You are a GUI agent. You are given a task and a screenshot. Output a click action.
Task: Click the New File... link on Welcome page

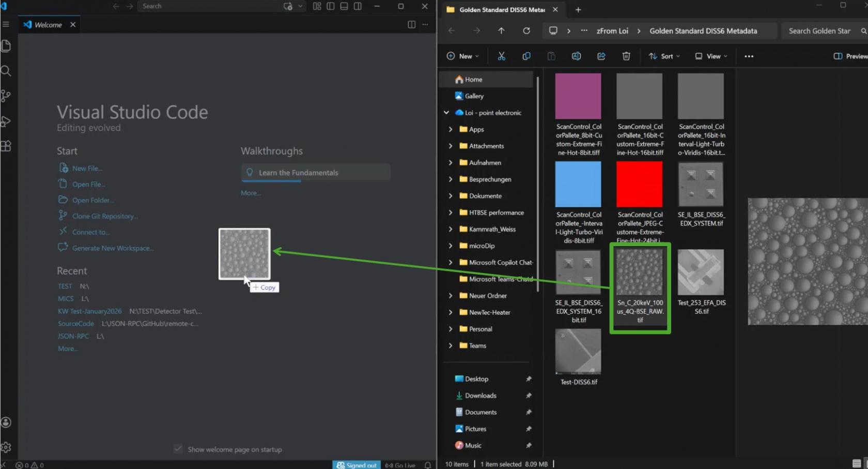click(x=87, y=168)
